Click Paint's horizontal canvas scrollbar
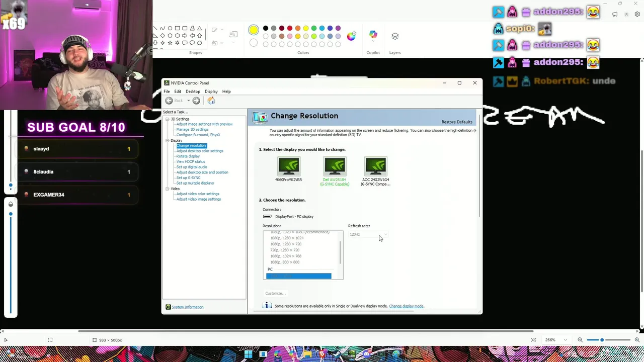644x362 pixels. tap(306, 331)
